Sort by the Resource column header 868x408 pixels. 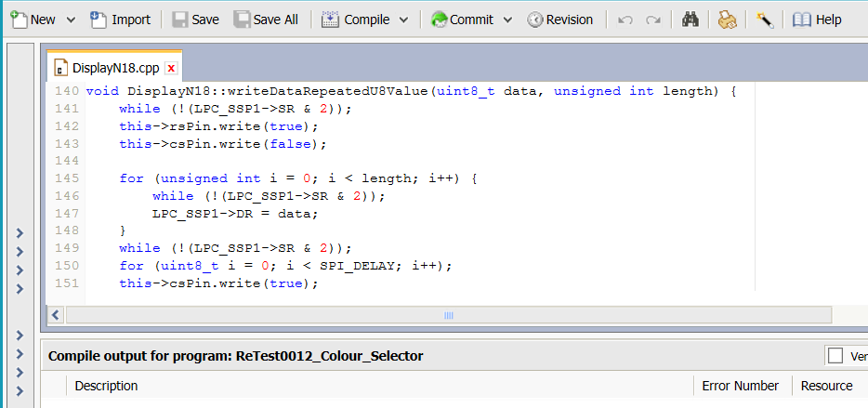[x=826, y=386]
